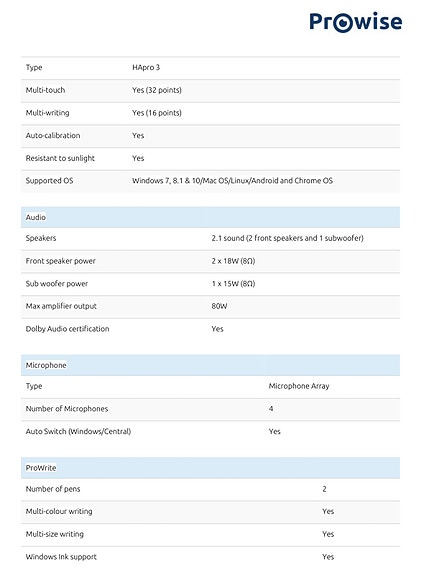Click the Number of Microphones row
Screen dimensions: 429x575
pyautogui.click(x=210, y=409)
